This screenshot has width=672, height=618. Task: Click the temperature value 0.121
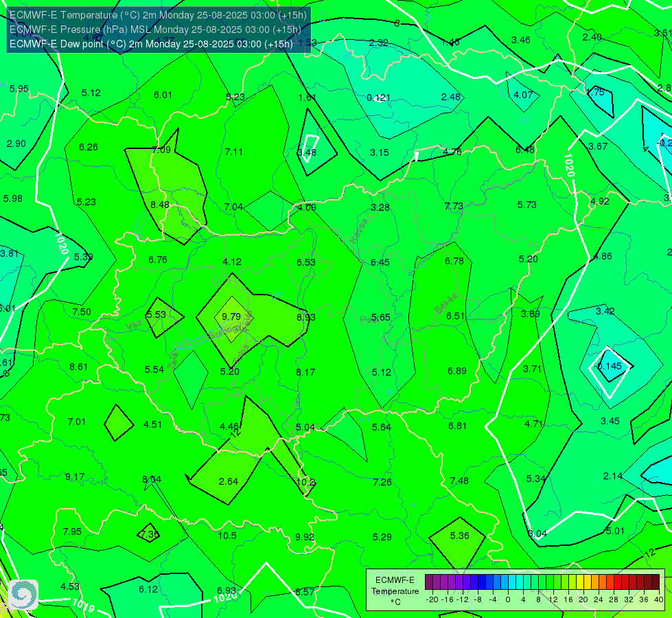click(x=378, y=98)
